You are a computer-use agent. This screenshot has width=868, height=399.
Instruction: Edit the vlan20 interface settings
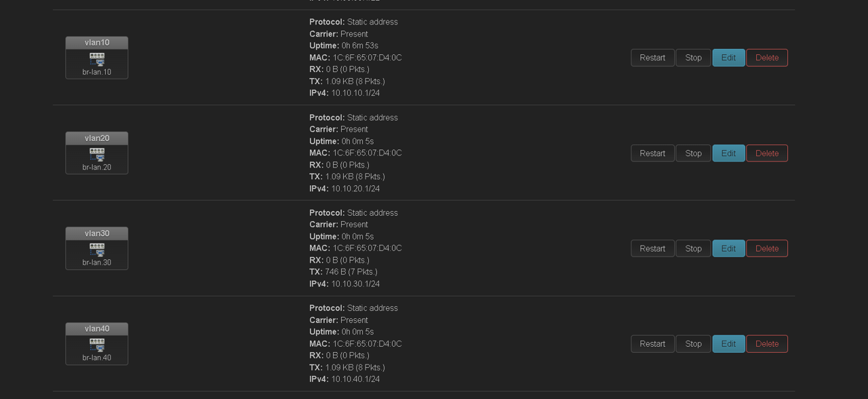[x=728, y=153]
